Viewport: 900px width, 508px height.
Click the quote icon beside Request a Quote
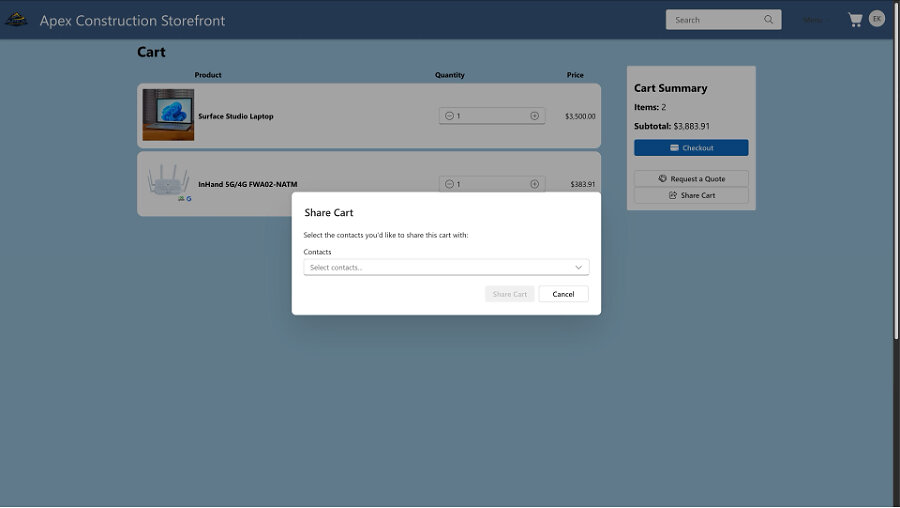click(x=662, y=179)
